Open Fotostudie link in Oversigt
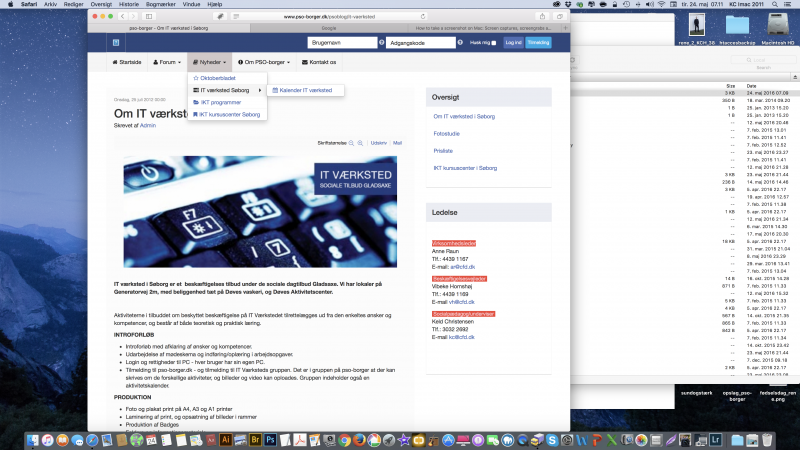This screenshot has height=450, width=800. click(x=446, y=134)
